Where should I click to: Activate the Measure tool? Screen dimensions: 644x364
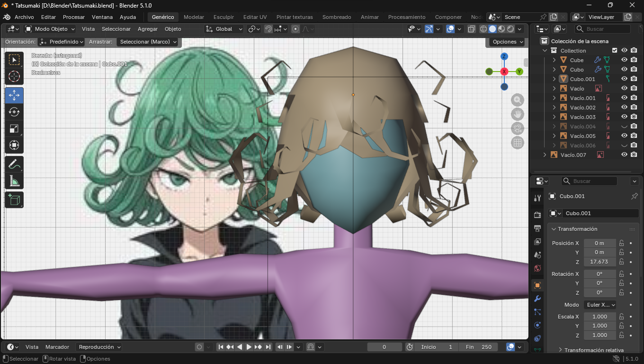14,181
